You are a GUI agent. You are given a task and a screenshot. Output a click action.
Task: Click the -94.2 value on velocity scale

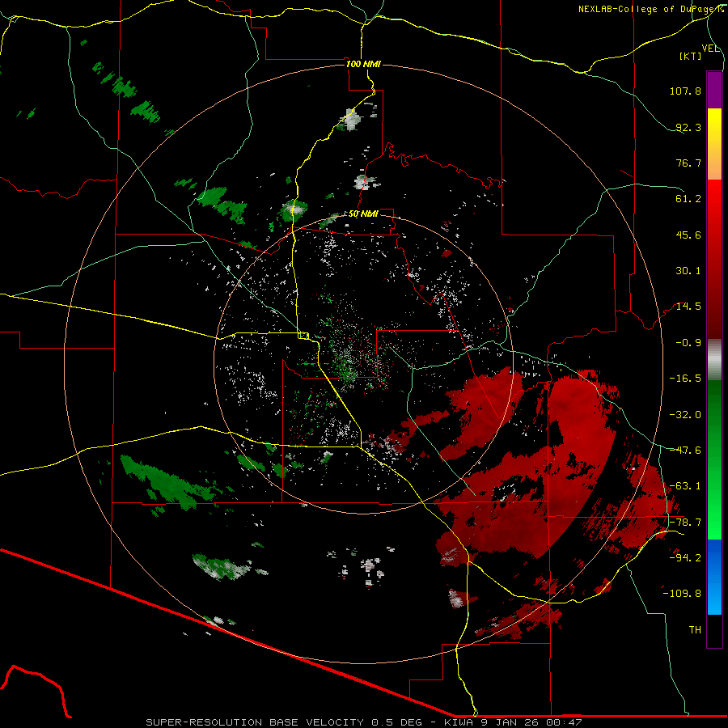pos(685,557)
